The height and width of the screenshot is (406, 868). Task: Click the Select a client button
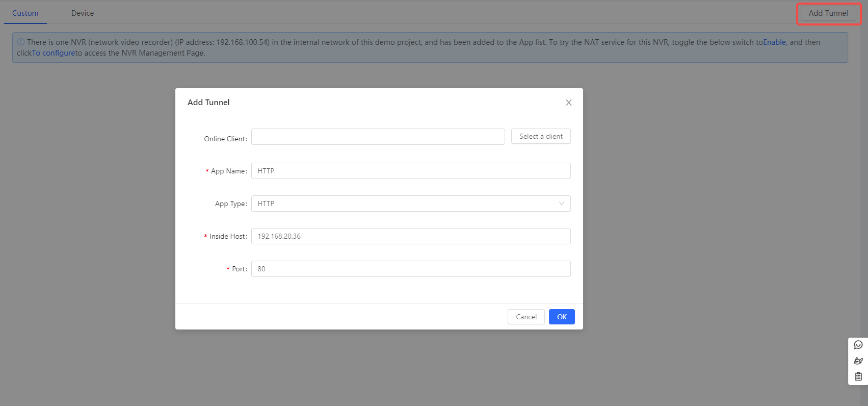pyautogui.click(x=540, y=136)
